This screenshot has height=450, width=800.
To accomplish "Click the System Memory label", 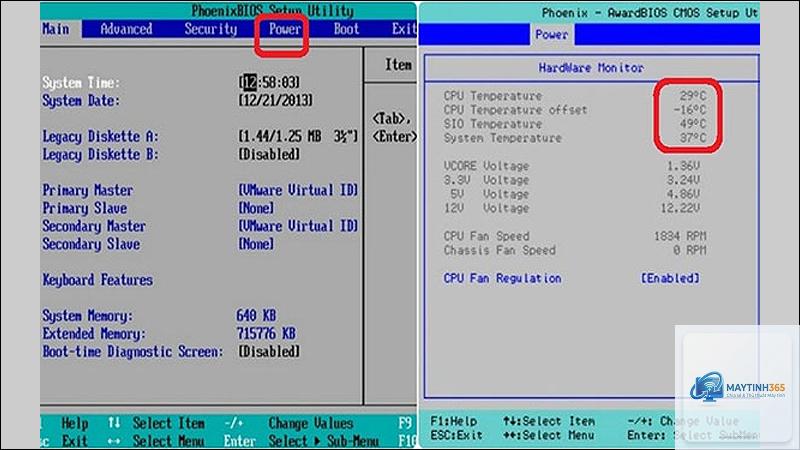I will click(87, 316).
